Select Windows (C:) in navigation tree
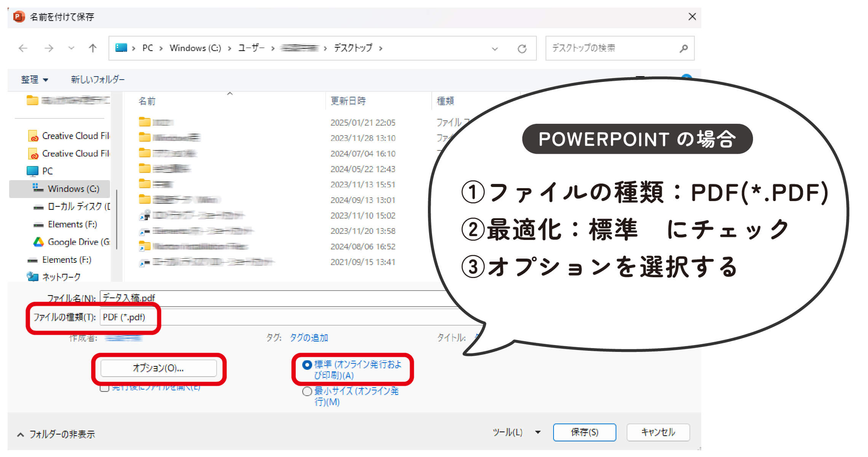Image resolution: width=868 pixels, height=457 pixels. point(59,189)
